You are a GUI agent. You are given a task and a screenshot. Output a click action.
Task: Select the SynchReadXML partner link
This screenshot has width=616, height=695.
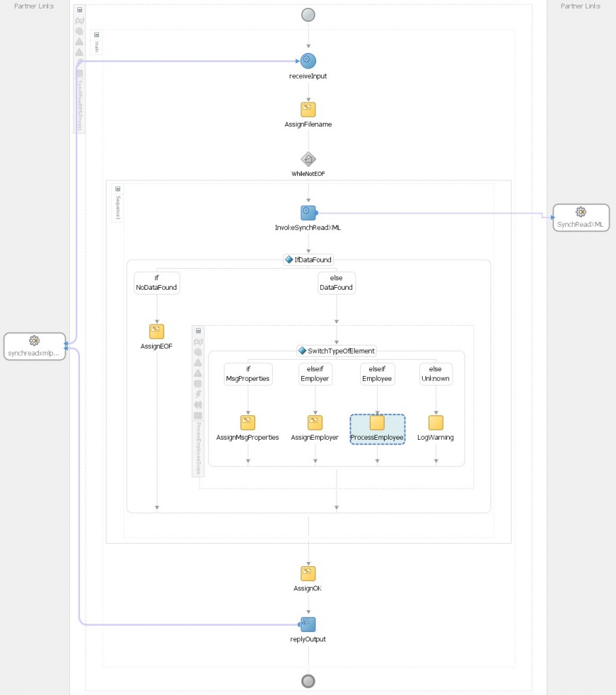pos(581,217)
